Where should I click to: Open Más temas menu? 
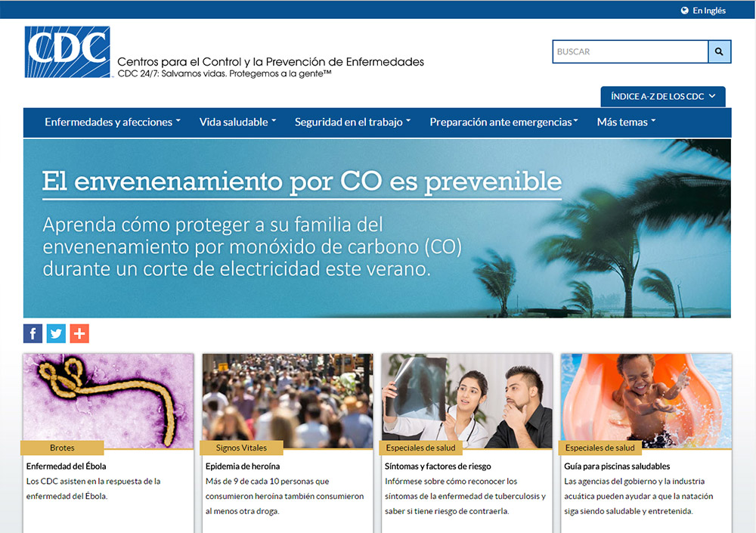(x=626, y=122)
